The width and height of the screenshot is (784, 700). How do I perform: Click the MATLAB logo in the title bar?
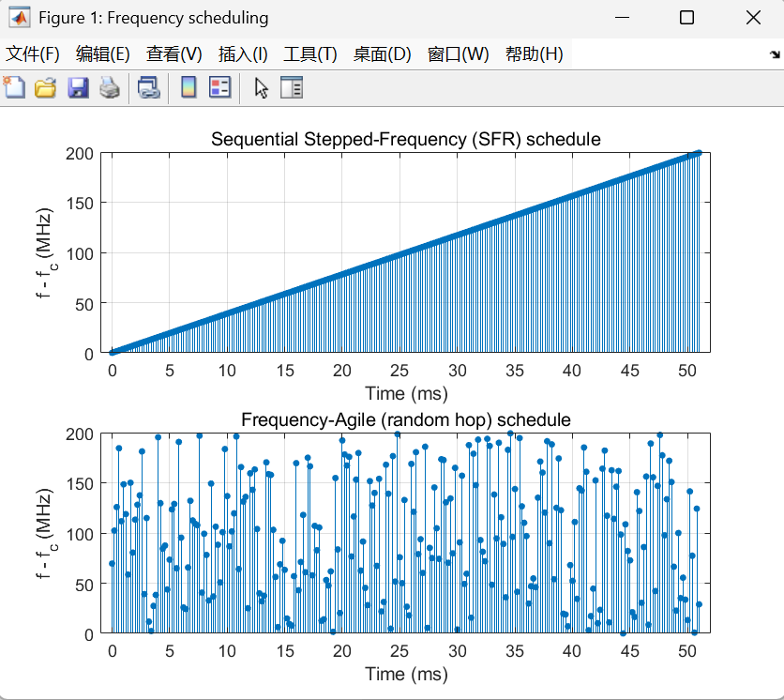[20, 18]
